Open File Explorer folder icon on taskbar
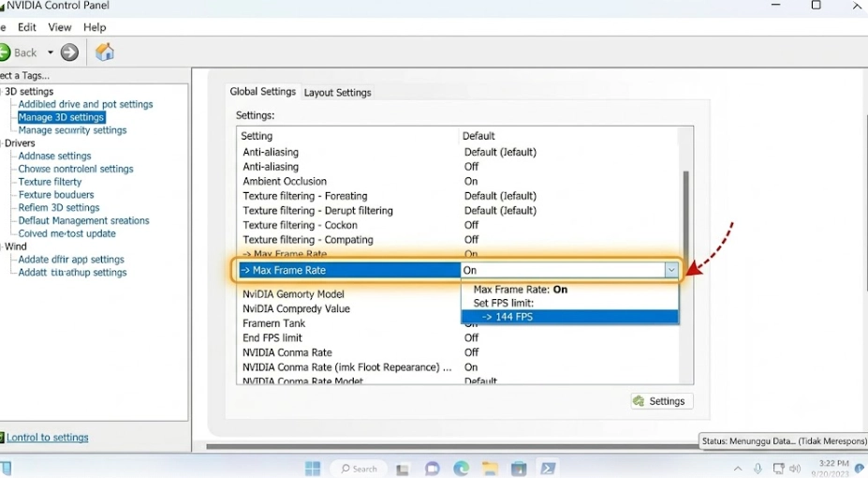This screenshot has height=478, width=868. (x=490, y=469)
